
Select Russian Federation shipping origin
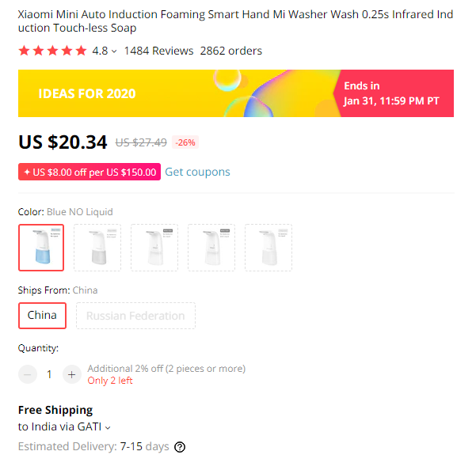point(135,316)
